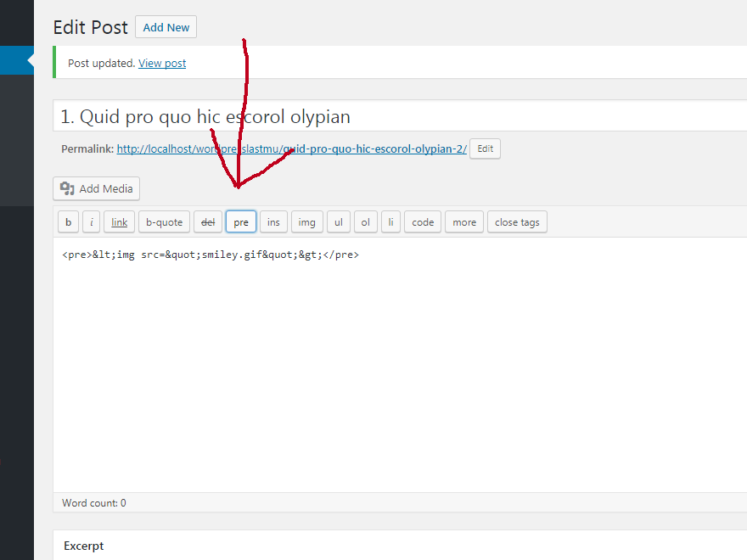The image size is (747, 560).
Task: Click the Add Media camera icon
Action: 67,188
